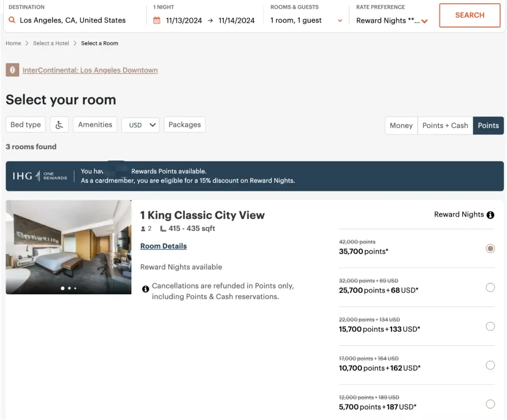
Task: Click the search magnifier icon in Destination
Action: click(x=12, y=21)
